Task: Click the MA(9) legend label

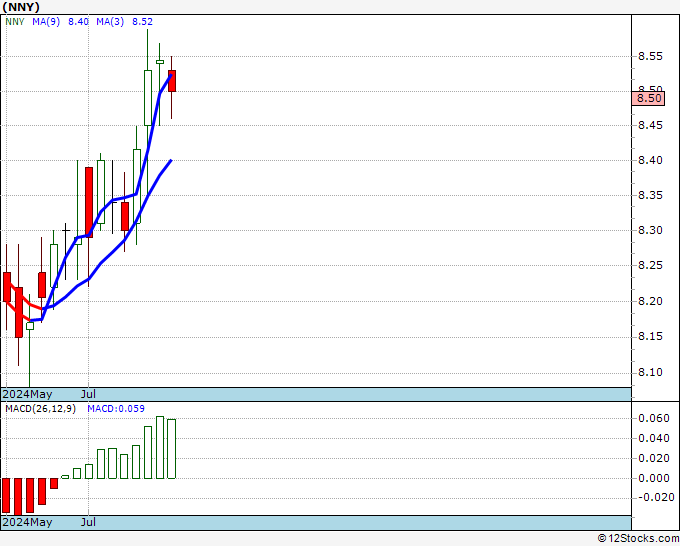Action: click(x=46, y=22)
